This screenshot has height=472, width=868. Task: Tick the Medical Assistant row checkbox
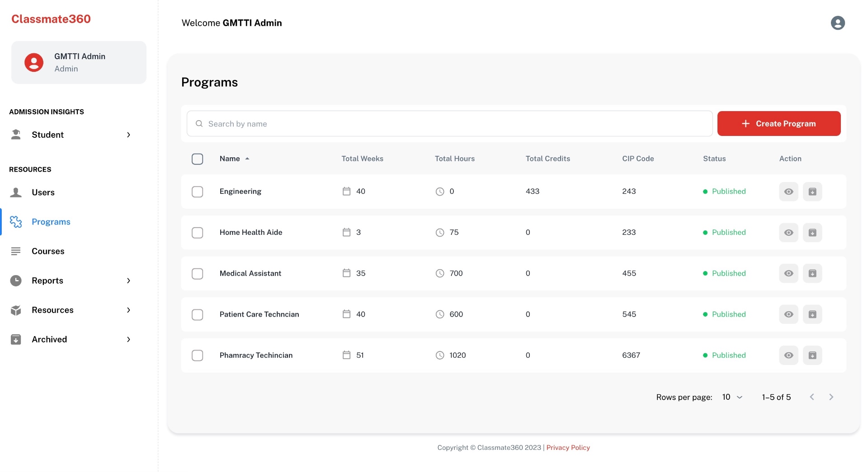click(x=198, y=274)
